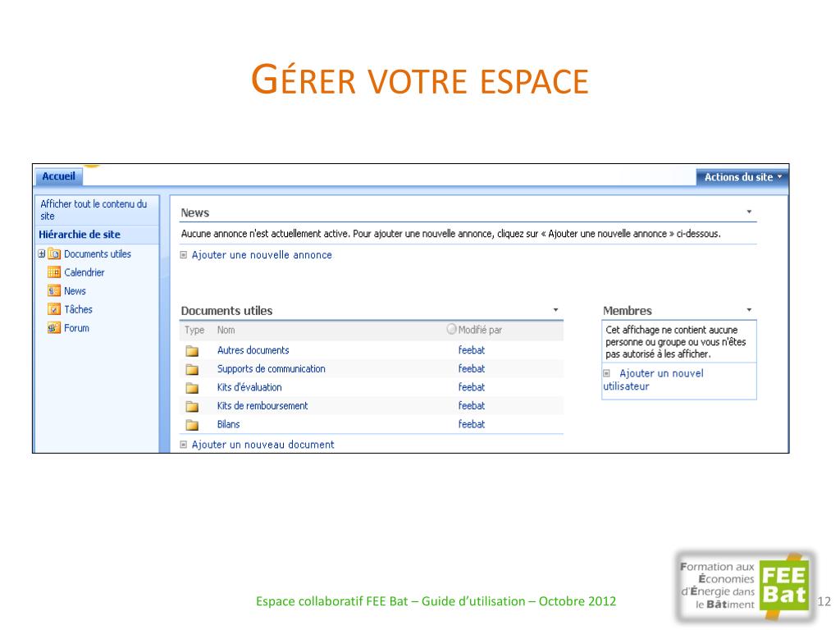Open the News web part dropdown arrow
This screenshot has width=840, height=630.
click(749, 212)
